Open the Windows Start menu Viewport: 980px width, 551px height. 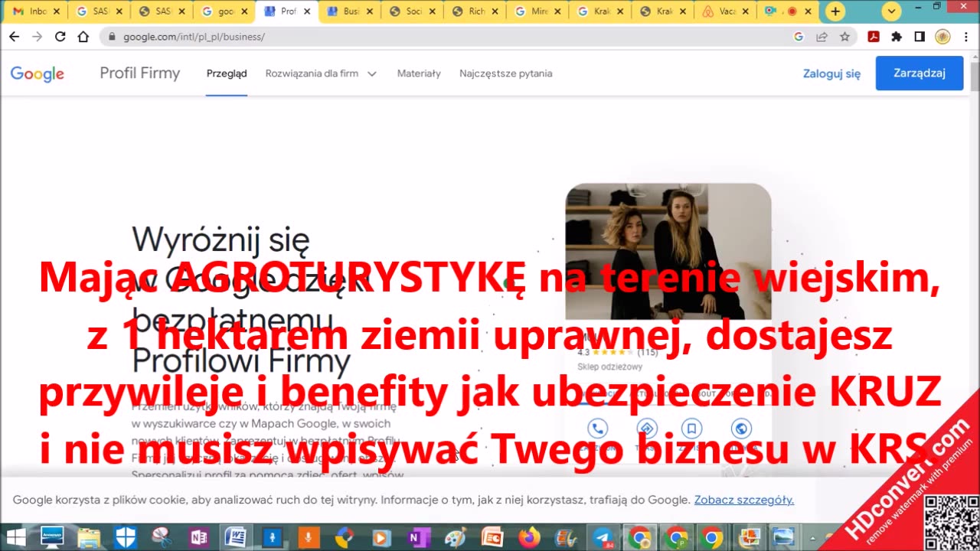coord(15,538)
